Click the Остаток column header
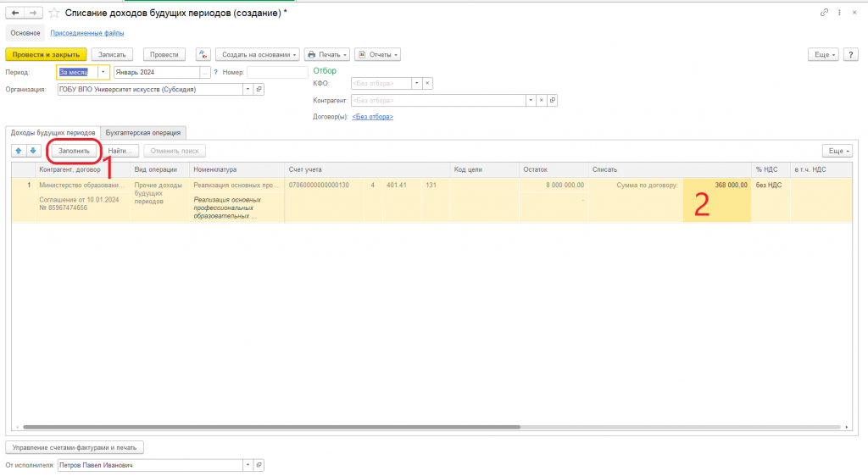The image size is (868, 476). pos(554,169)
